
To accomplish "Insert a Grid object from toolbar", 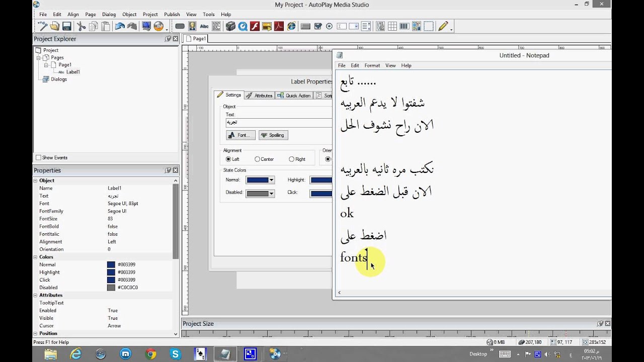I will click(x=392, y=26).
